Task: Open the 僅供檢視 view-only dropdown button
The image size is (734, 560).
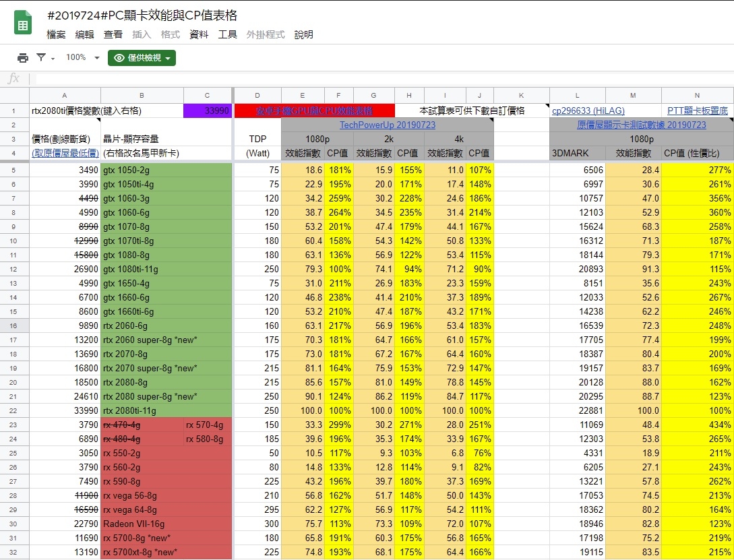Action: (x=142, y=58)
